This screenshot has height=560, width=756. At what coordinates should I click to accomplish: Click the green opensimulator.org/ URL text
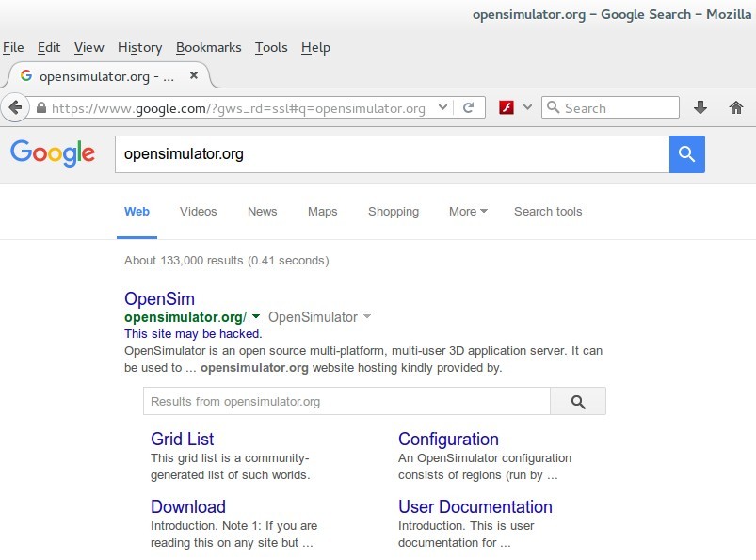pyautogui.click(x=185, y=317)
